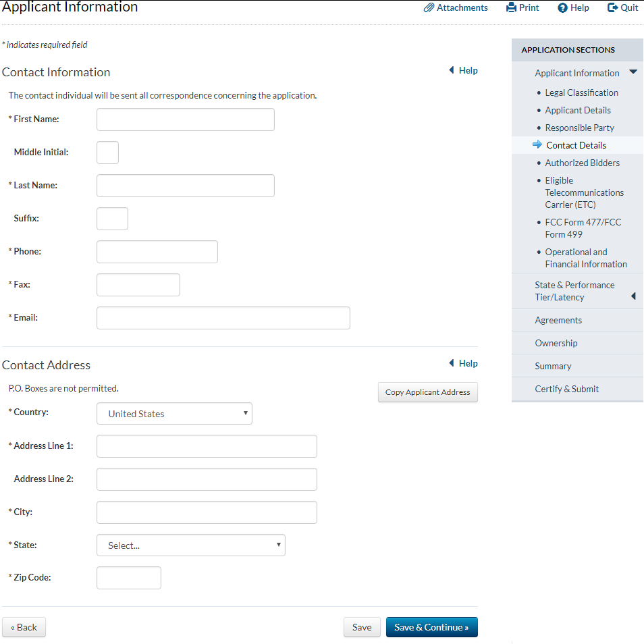This screenshot has width=644, height=644.
Task: Open the State select dropdown
Action: pyautogui.click(x=190, y=545)
